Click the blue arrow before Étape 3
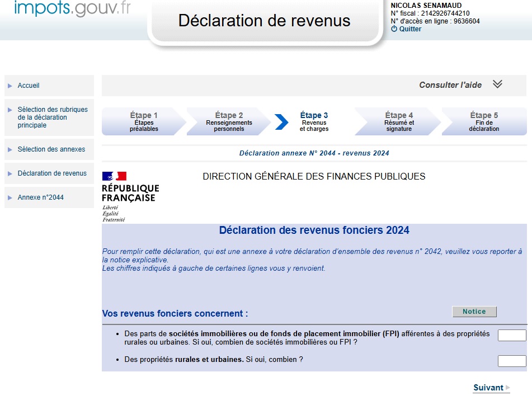The height and width of the screenshot is (405, 532). click(282, 122)
